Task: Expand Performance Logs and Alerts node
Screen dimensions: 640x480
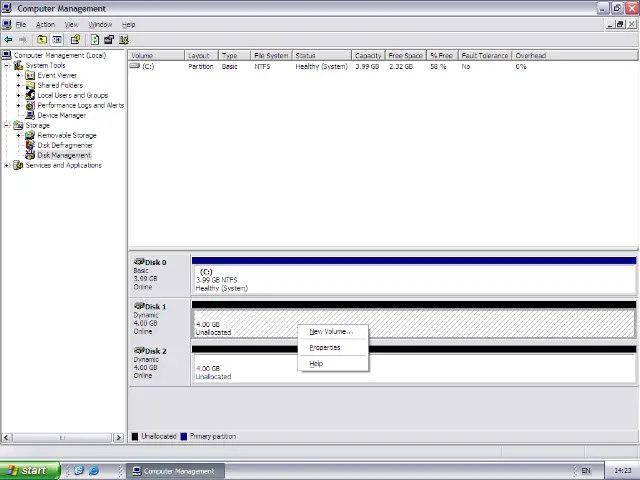Action: click(18, 105)
